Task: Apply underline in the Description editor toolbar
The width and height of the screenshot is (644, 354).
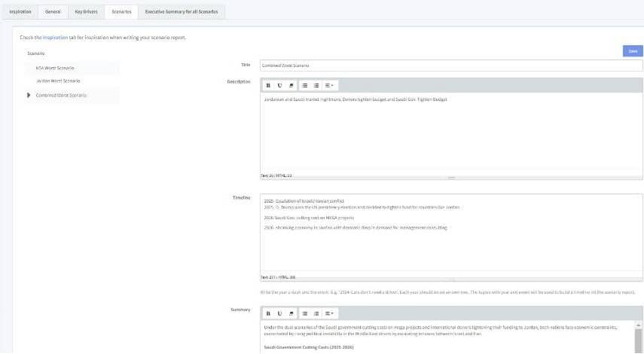Action: [279, 85]
